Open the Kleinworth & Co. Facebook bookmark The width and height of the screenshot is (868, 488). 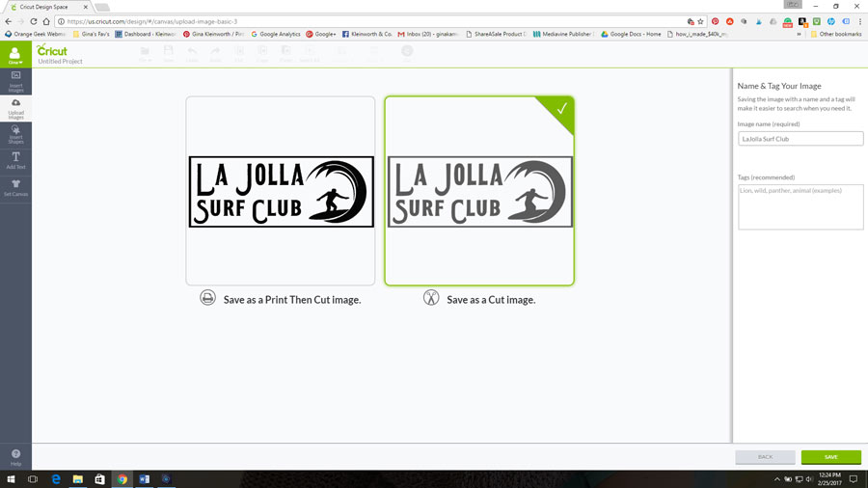pyautogui.click(x=367, y=35)
